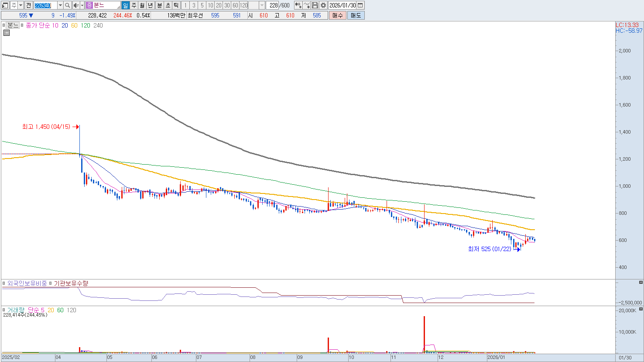Screen dimensions: 644x362
Task: Expand the stock code dropdown arrow
Action: pos(60,5)
